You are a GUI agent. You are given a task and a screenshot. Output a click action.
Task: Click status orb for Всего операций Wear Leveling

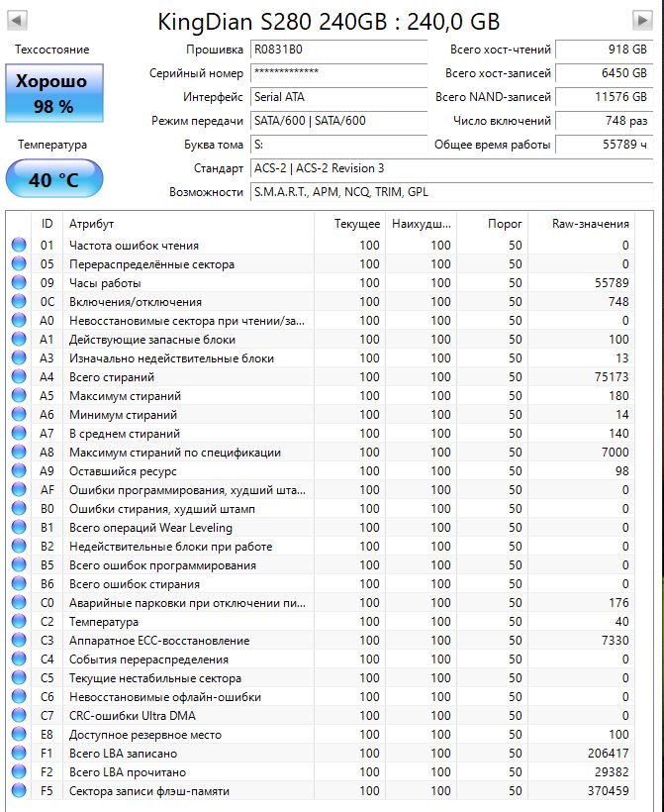19,527
